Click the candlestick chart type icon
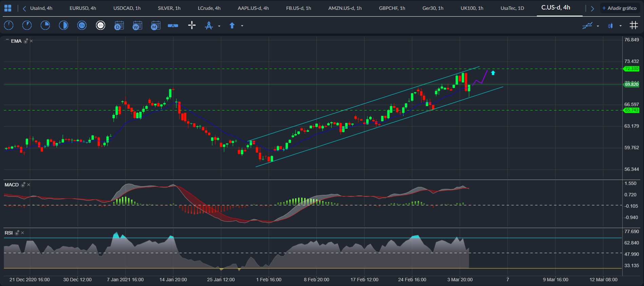 coord(610,26)
